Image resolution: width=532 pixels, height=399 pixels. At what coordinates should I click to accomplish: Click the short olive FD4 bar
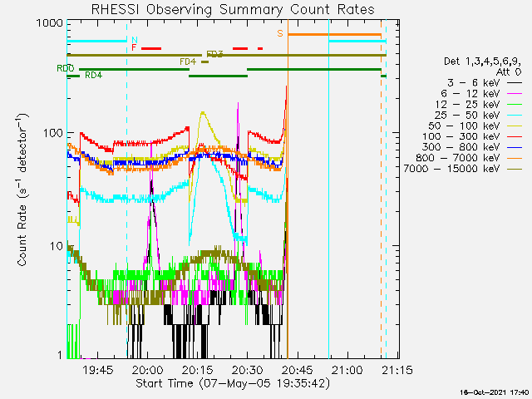[205, 62]
